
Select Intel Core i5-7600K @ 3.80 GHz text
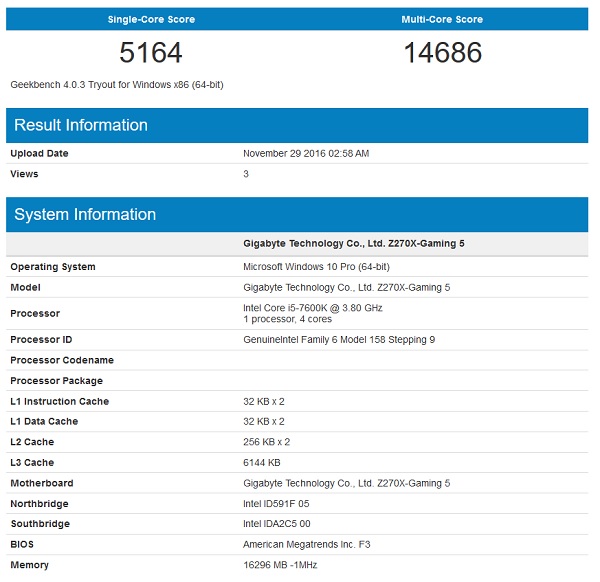coord(313,308)
